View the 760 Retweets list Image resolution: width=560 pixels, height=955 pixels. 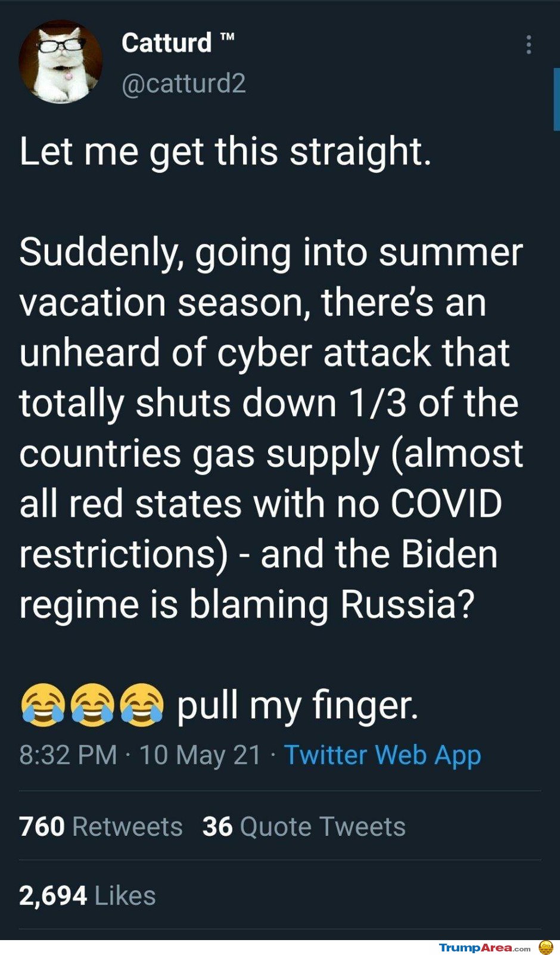pyautogui.click(x=100, y=826)
